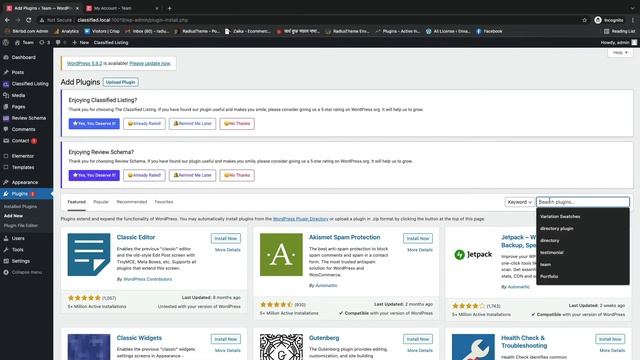The width and height of the screenshot is (640, 360).
Task: Go to Posts menu
Action: click(18, 72)
